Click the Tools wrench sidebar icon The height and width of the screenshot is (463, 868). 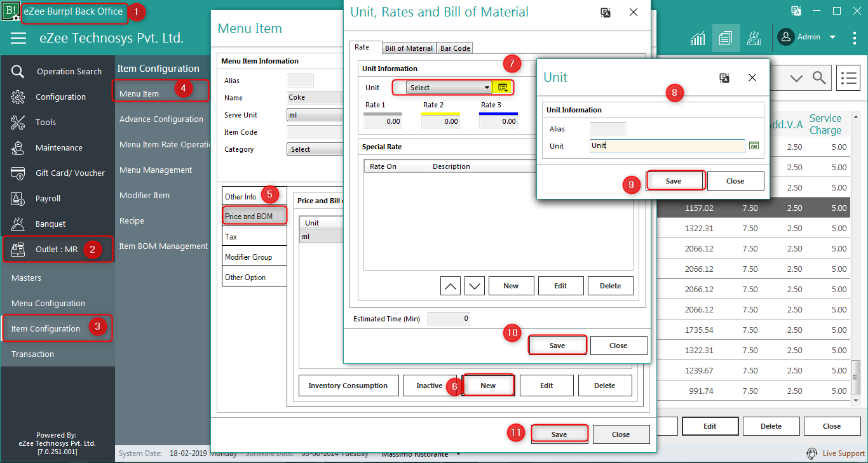[x=18, y=122]
